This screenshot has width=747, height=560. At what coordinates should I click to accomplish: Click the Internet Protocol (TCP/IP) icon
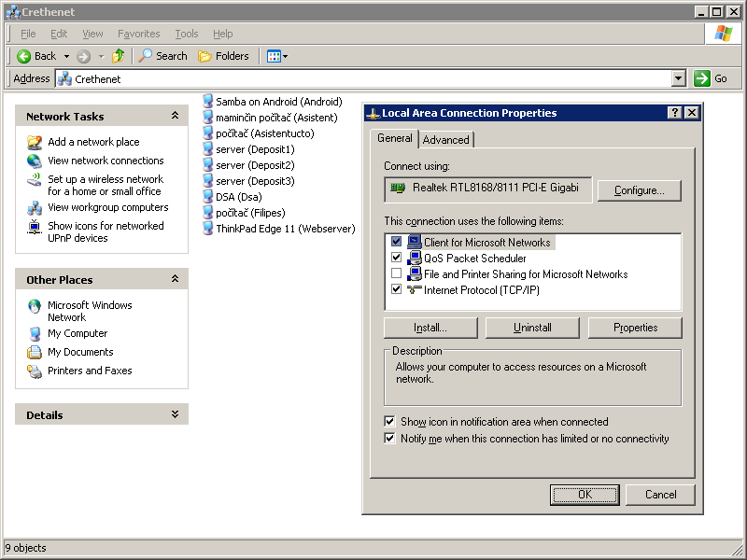[x=415, y=289]
